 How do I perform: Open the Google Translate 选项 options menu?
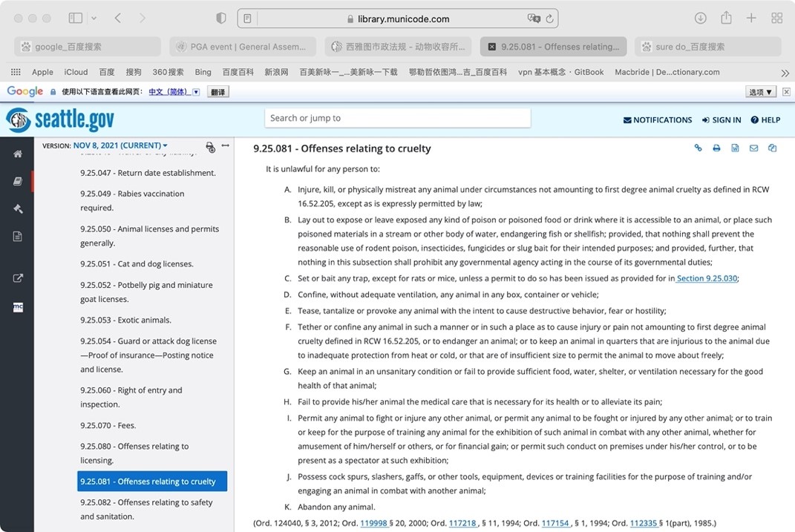[760, 92]
